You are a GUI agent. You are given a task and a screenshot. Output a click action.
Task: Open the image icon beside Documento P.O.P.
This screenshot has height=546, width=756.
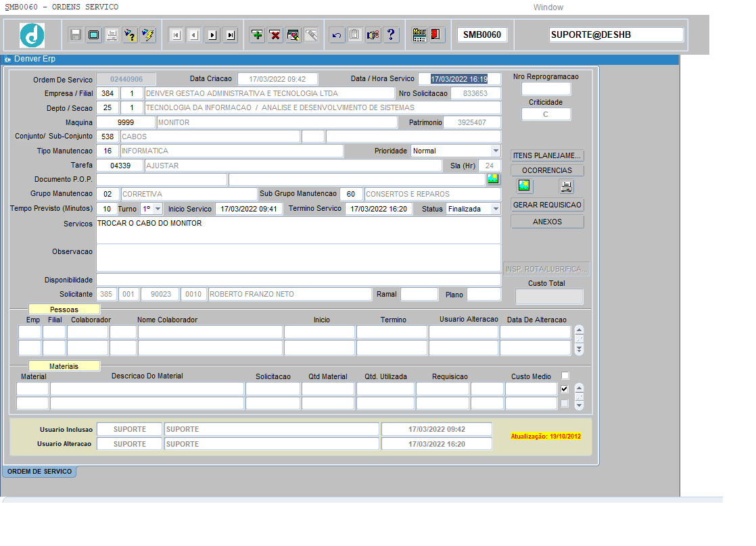point(493,179)
